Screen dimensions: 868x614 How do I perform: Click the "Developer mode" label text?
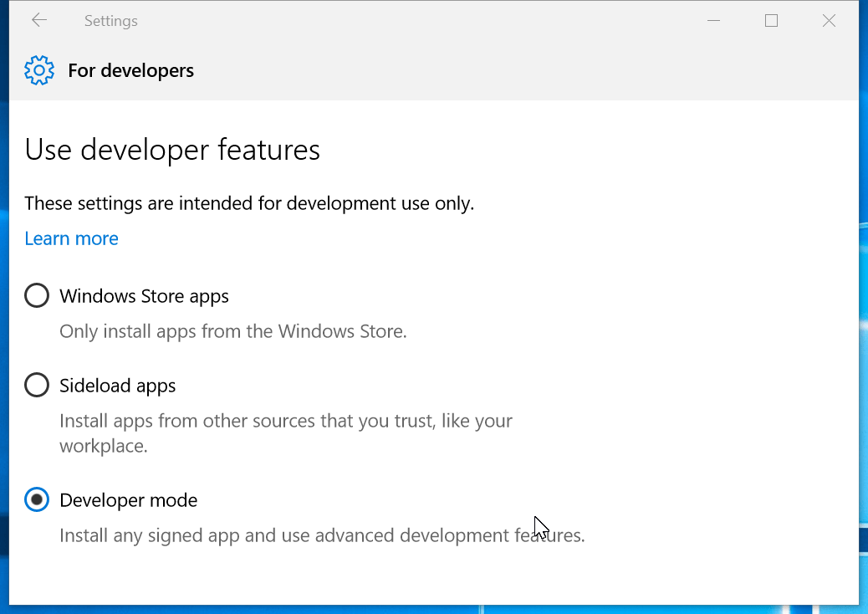tap(128, 500)
